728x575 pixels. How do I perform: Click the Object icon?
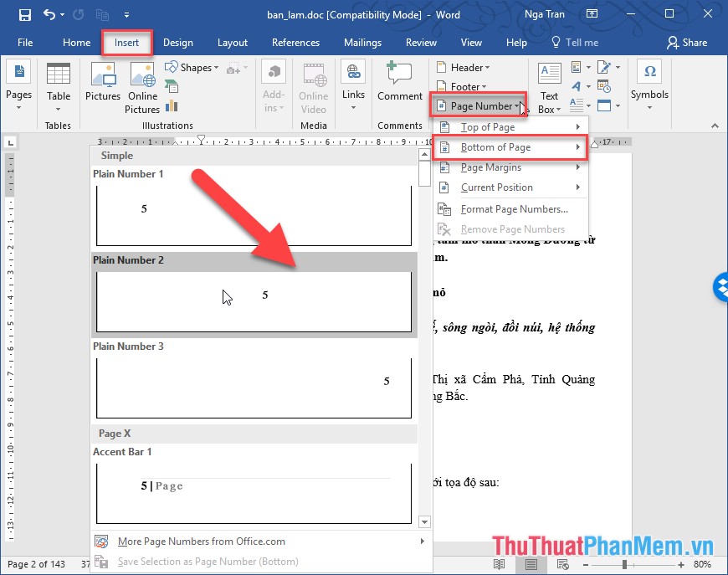[604, 106]
